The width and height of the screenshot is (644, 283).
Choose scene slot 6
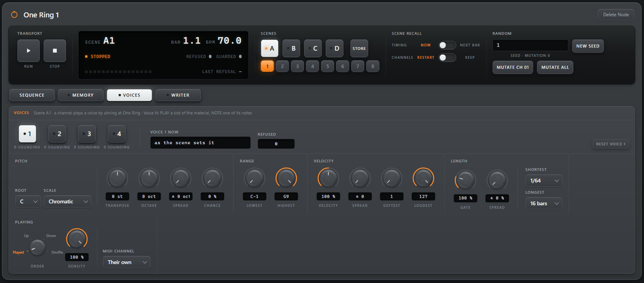point(343,66)
